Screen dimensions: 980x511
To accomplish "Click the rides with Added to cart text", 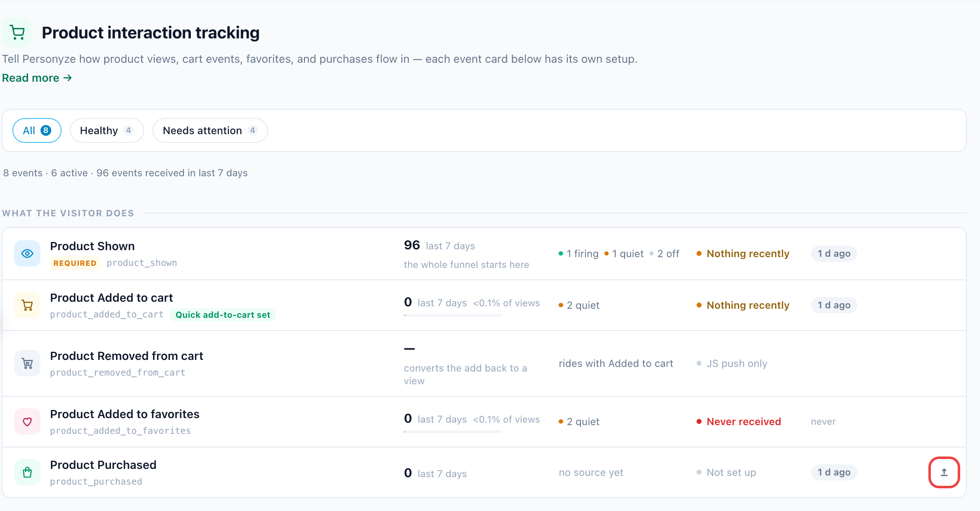I will 616,363.
